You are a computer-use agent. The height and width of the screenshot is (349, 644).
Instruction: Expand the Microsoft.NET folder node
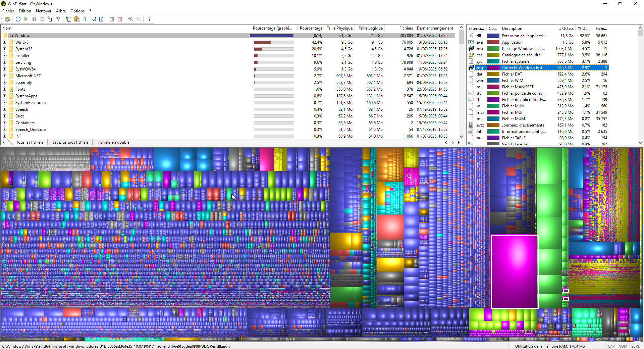click(4, 76)
